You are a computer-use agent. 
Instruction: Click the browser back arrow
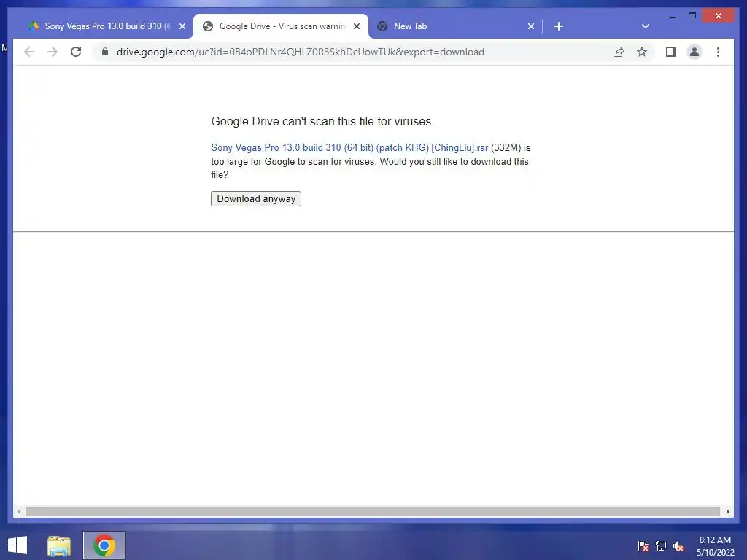click(29, 52)
